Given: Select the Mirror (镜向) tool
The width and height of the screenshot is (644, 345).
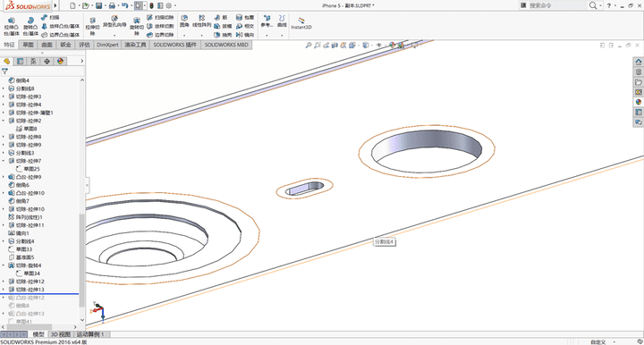Looking at the screenshot, I should click(245, 35).
